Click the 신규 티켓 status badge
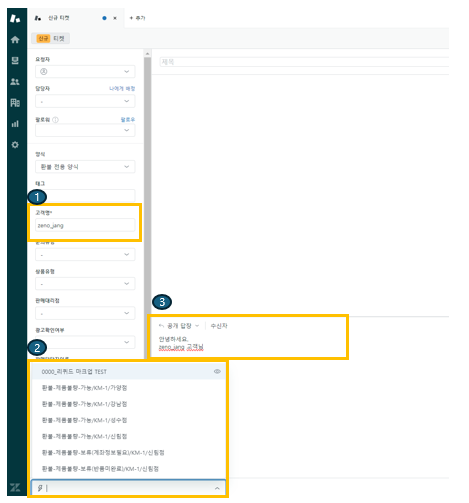The width and height of the screenshot is (469, 503). [x=51, y=39]
